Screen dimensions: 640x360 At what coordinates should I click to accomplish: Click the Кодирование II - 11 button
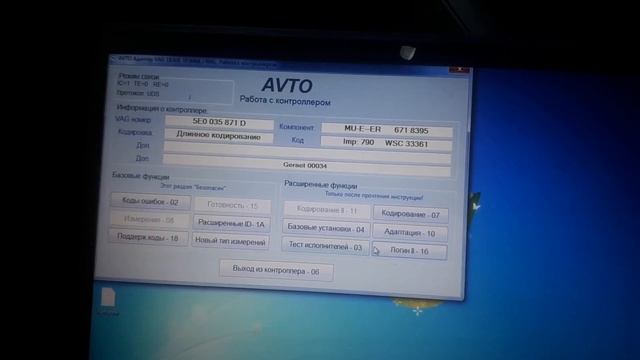[327, 209]
